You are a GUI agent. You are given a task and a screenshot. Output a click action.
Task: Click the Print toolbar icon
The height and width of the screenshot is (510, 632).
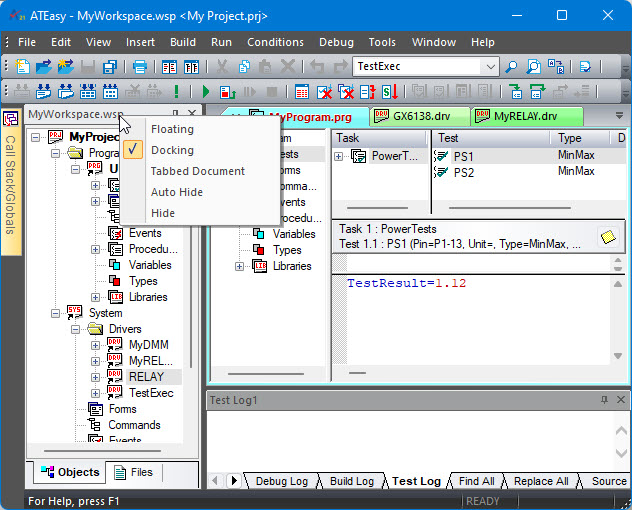[x=140, y=67]
